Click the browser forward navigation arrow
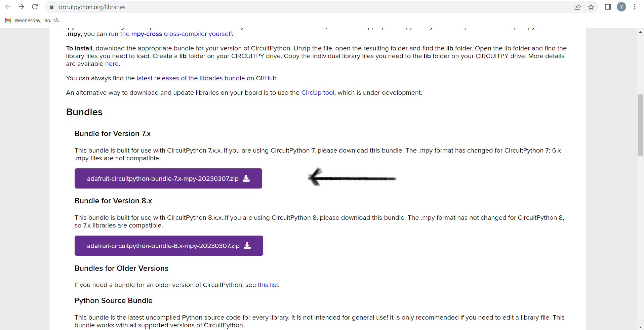The image size is (644, 330). 21,7
